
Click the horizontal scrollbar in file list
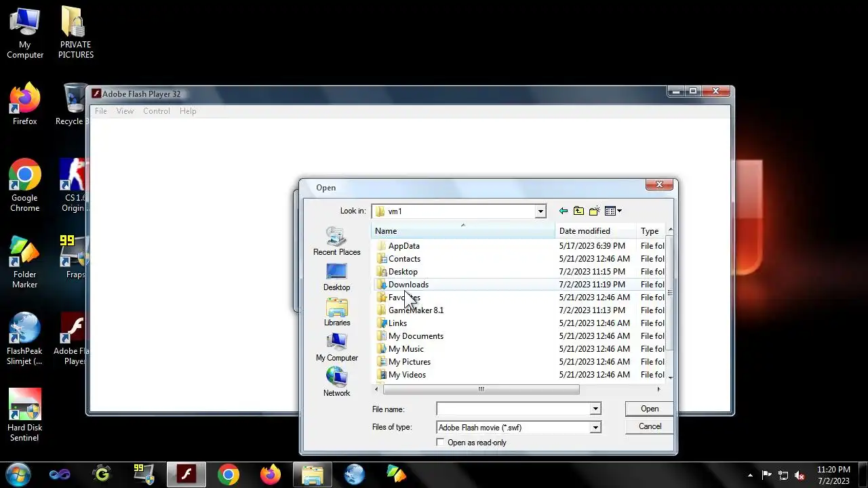pyautogui.click(x=481, y=389)
